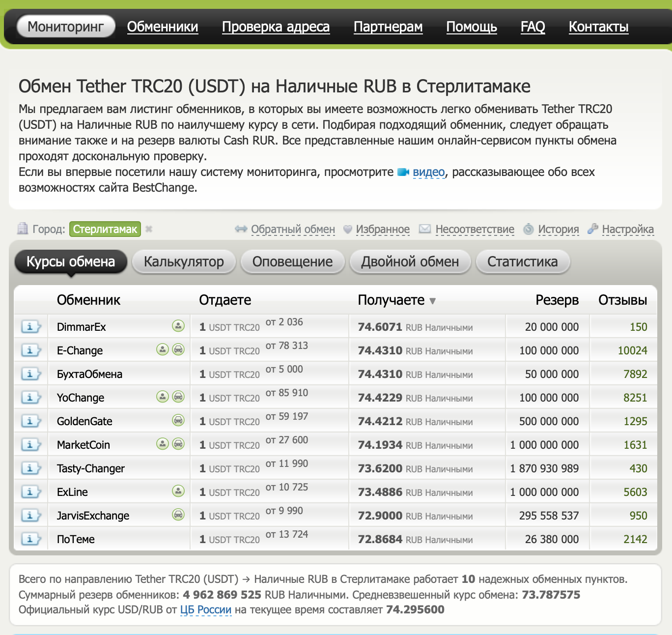
Task: Click the Обменник column header
Action: tap(88, 300)
